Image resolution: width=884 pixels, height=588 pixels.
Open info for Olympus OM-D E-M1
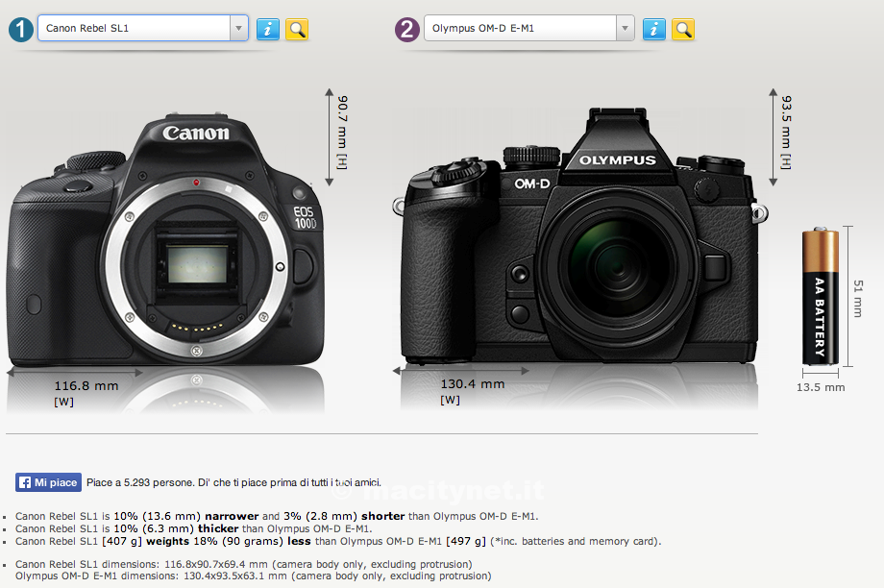coord(654,29)
